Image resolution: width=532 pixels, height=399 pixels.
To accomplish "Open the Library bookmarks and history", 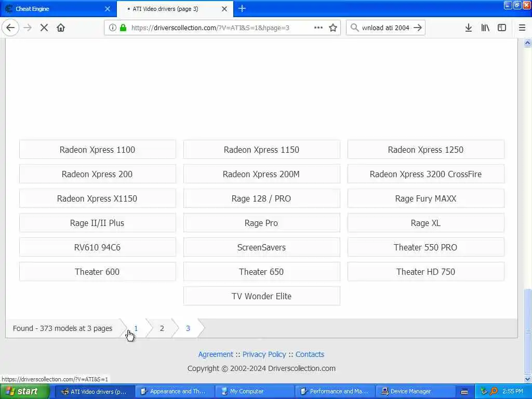I will click(485, 28).
